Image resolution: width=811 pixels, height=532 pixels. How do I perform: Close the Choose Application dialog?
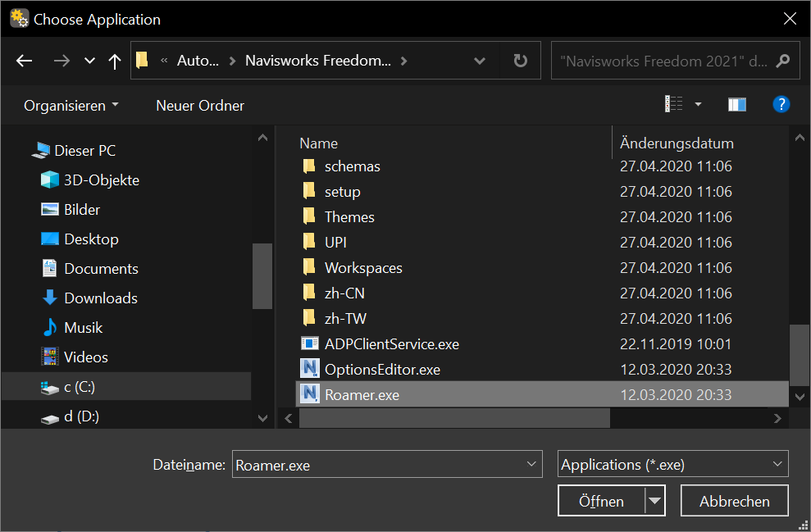click(790, 19)
